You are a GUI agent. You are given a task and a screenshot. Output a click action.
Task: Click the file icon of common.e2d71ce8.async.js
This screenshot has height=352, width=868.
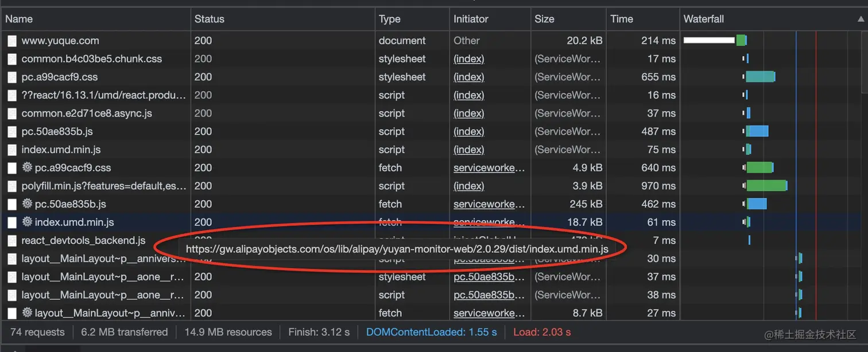(12, 114)
